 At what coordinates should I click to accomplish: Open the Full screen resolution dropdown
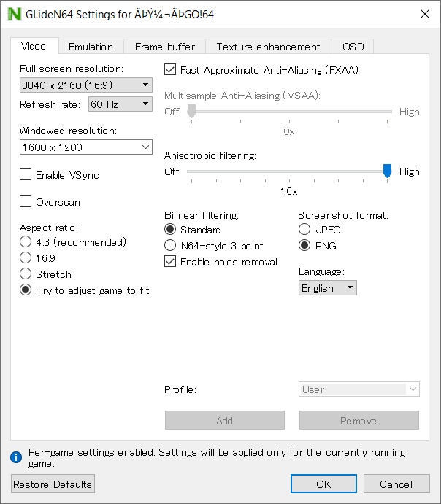click(85, 85)
